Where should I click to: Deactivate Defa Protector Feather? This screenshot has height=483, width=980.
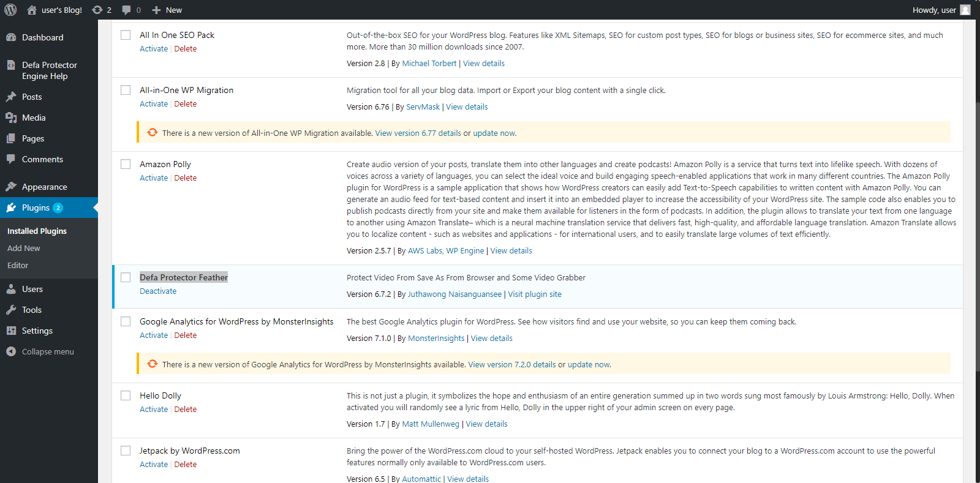pos(158,291)
